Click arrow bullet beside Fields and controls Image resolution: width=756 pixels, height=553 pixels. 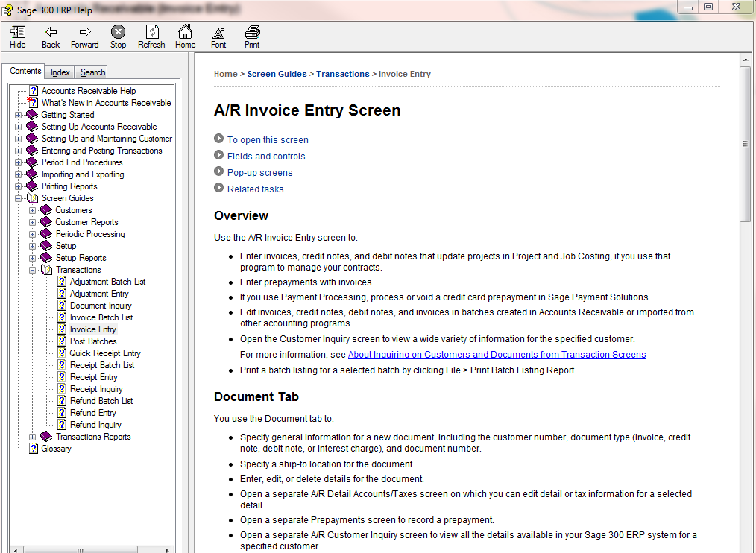coord(219,155)
